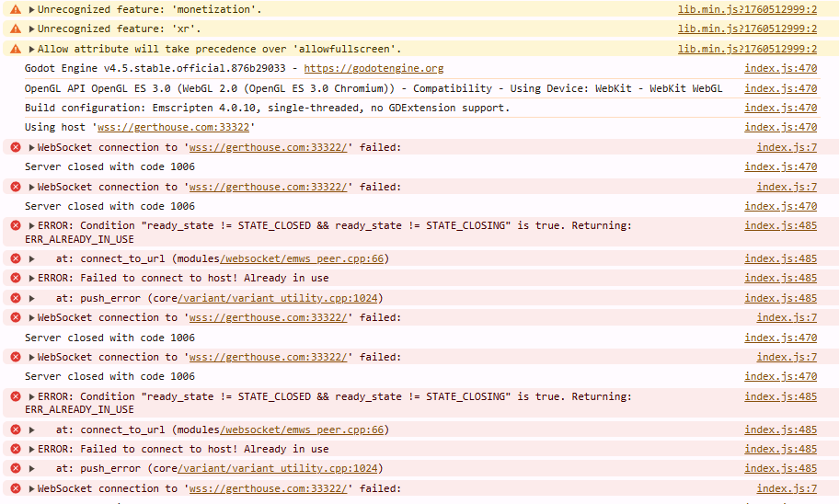Open the index.js:470 link on the OpenGL API line
The width and height of the screenshot is (839, 504).
tap(780, 88)
